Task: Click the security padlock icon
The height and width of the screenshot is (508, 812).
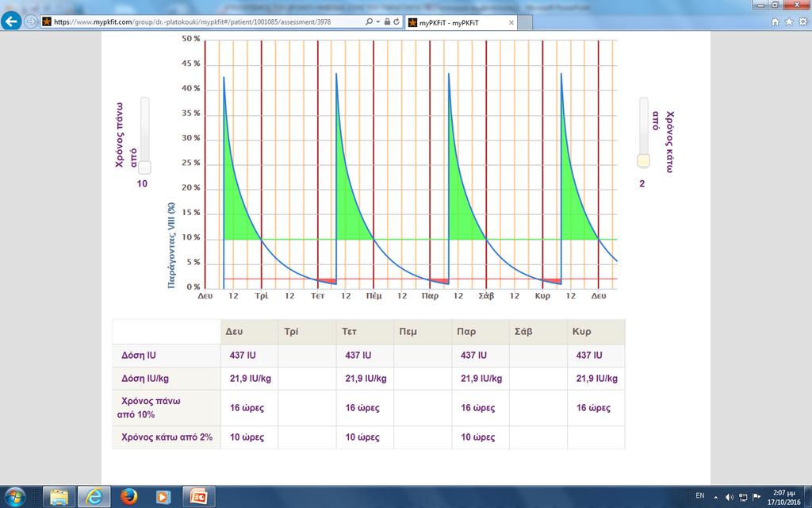Action: click(387, 21)
